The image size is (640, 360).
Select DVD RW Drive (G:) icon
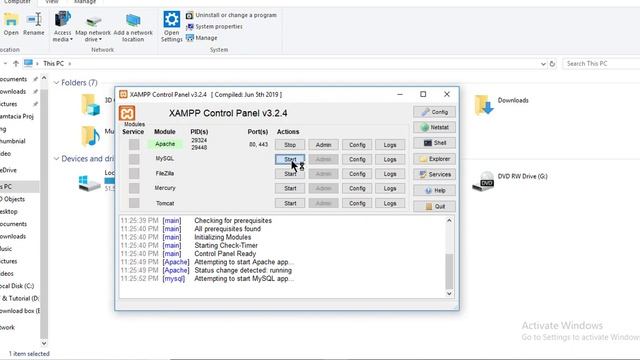coord(483,181)
